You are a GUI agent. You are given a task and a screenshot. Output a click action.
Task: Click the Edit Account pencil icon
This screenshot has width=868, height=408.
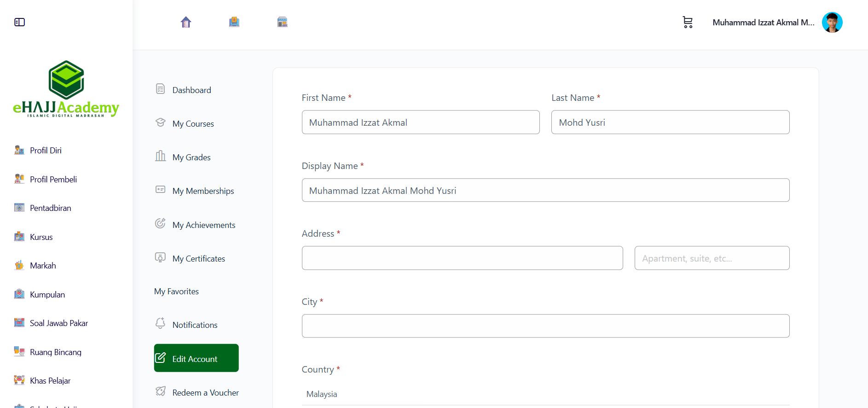(160, 358)
